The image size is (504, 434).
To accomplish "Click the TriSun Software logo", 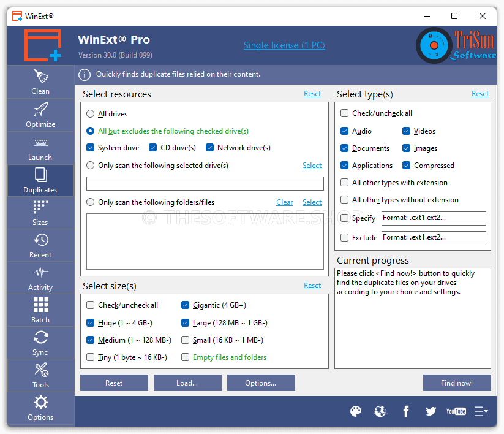I will (x=456, y=45).
